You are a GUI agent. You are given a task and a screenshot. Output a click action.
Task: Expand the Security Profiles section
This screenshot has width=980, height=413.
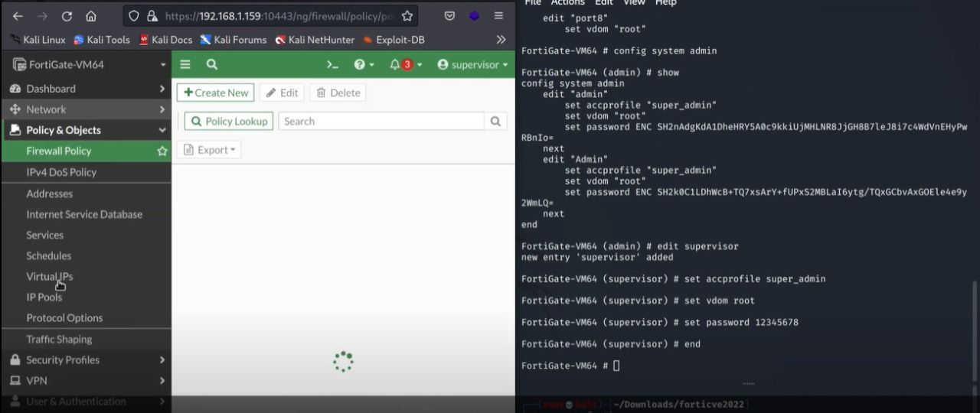click(x=86, y=359)
